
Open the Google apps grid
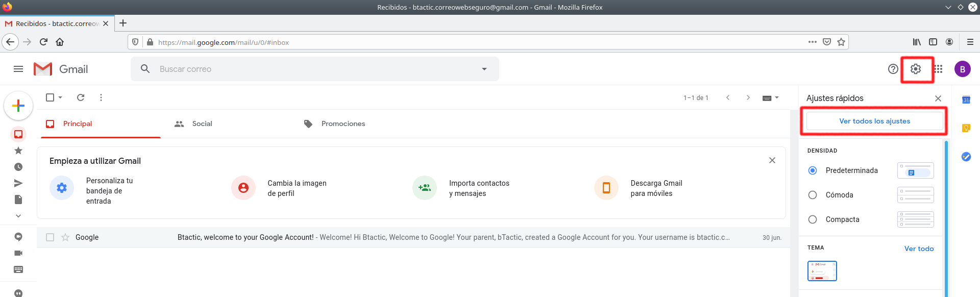click(x=939, y=69)
